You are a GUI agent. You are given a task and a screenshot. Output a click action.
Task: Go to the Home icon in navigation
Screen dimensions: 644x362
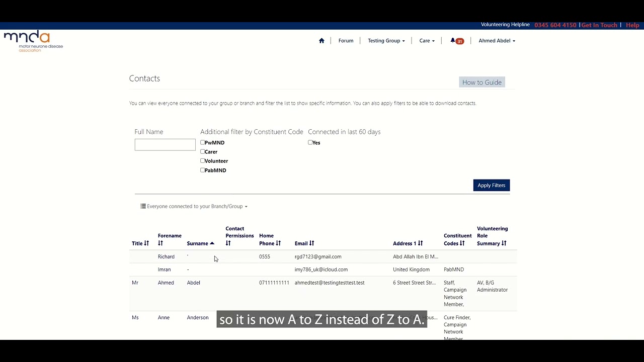click(321, 41)
